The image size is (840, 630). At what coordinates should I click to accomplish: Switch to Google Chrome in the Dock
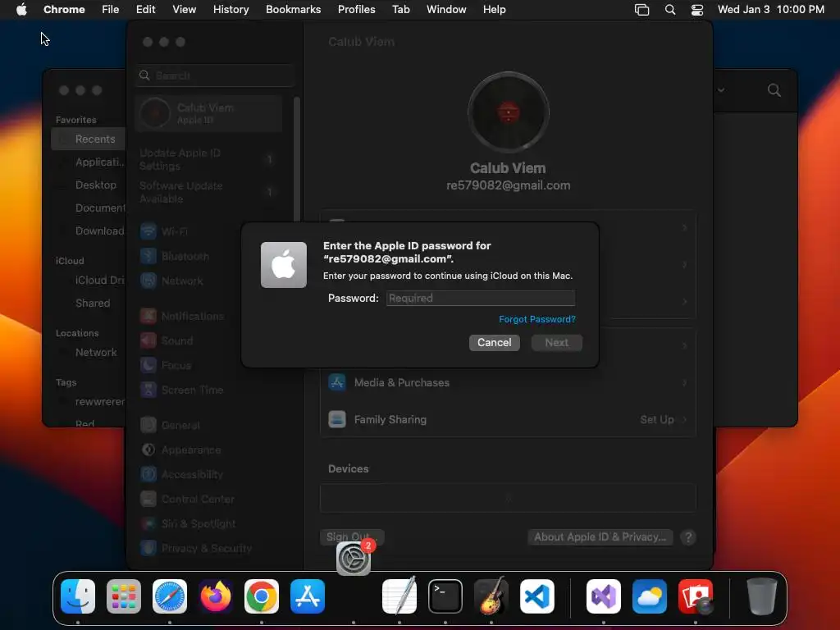262,596
